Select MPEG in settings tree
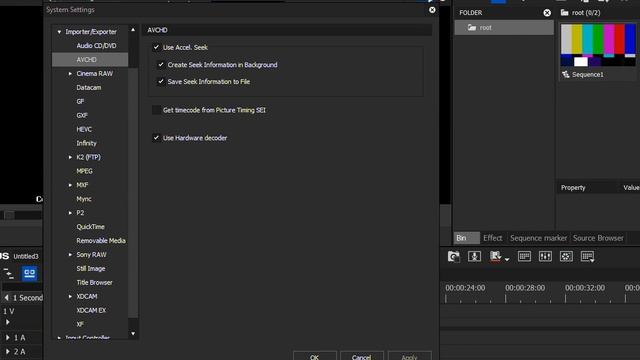This screenshot has height=360, width=640. tap(84, 171)
